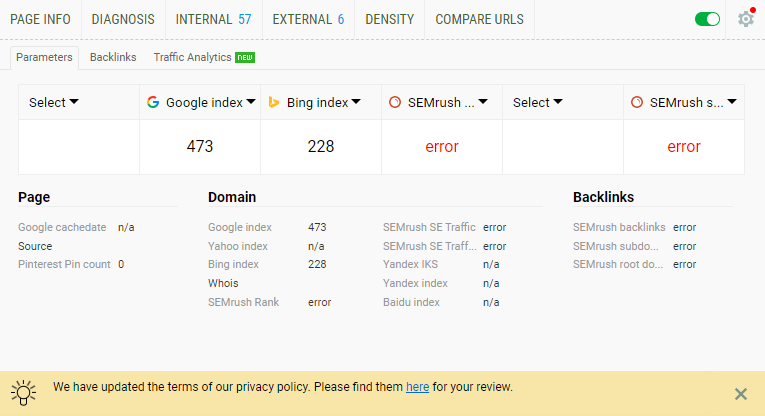Screen dimensions: 765x416
Task: Expand the Google index column dropdown
Action: 211,102
